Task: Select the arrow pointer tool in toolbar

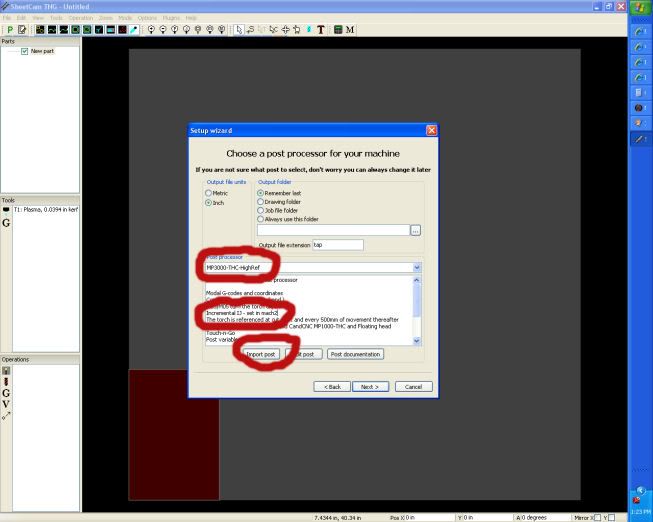Action: [x=238, y=29]
